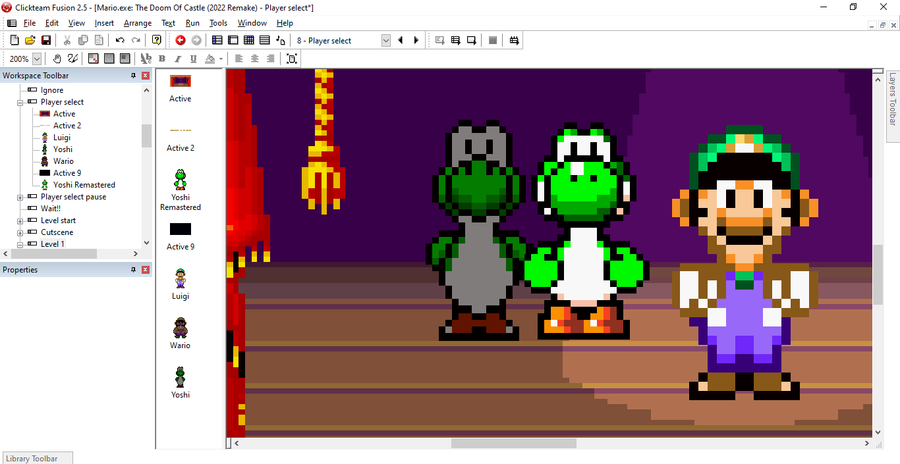900x464 pixels.
Task: Open the Frame editor icon
Action: pos(233,40)
